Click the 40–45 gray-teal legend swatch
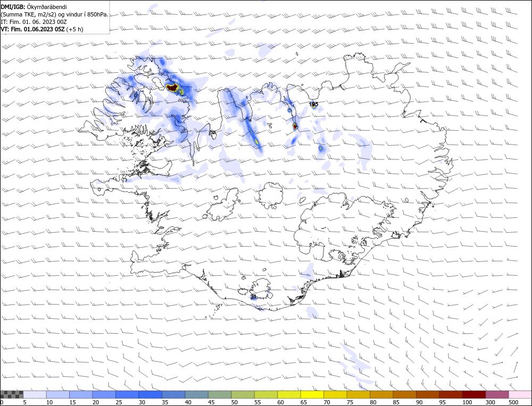The image size is (532, 406). point(196,394)
